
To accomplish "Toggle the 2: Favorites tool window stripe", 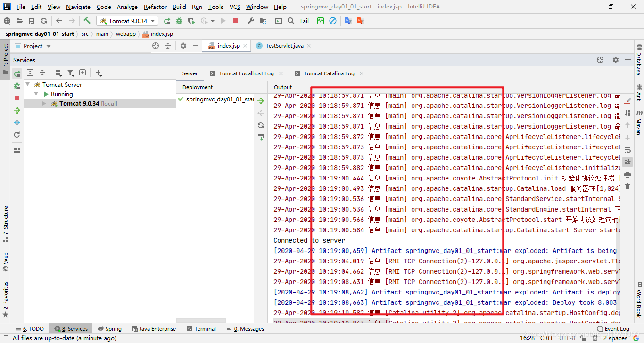I will [x=5, y=299].
